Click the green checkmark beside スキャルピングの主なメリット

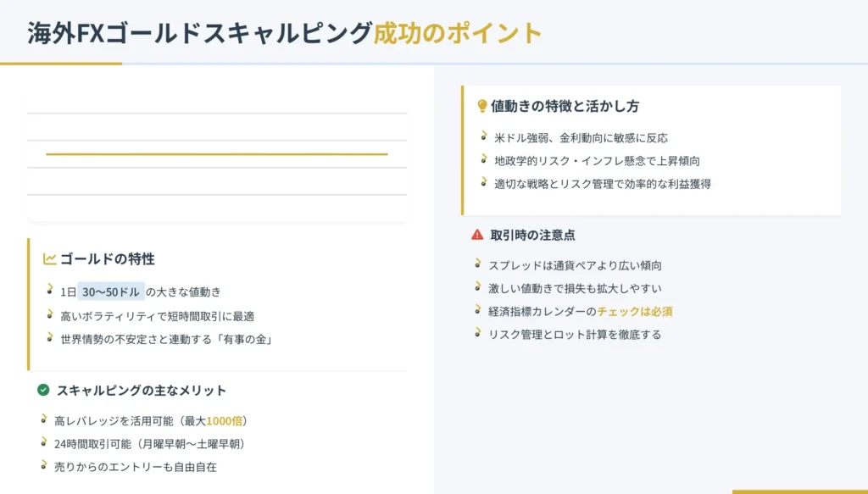[43, 390]
